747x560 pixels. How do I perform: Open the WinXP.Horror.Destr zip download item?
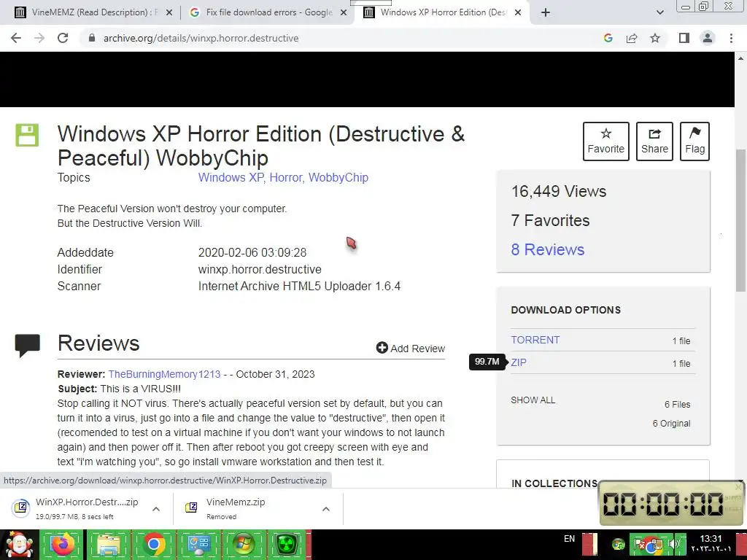click(x=76, y=508)
